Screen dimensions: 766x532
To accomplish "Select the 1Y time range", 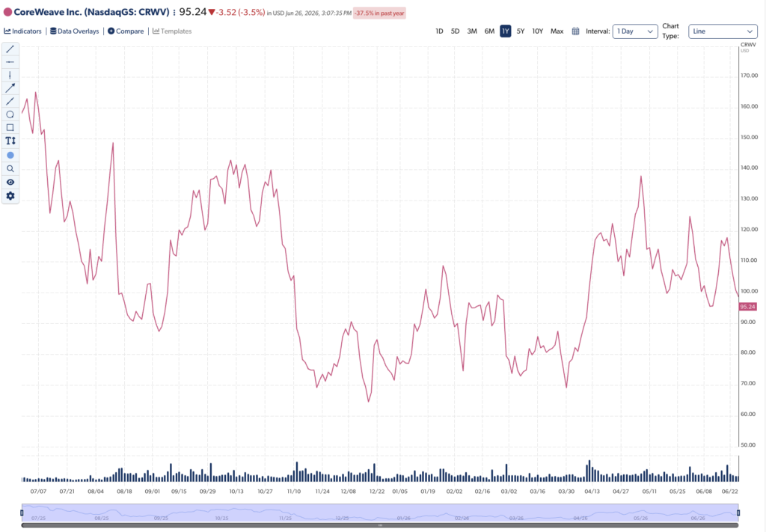I will tap(506, 31).
